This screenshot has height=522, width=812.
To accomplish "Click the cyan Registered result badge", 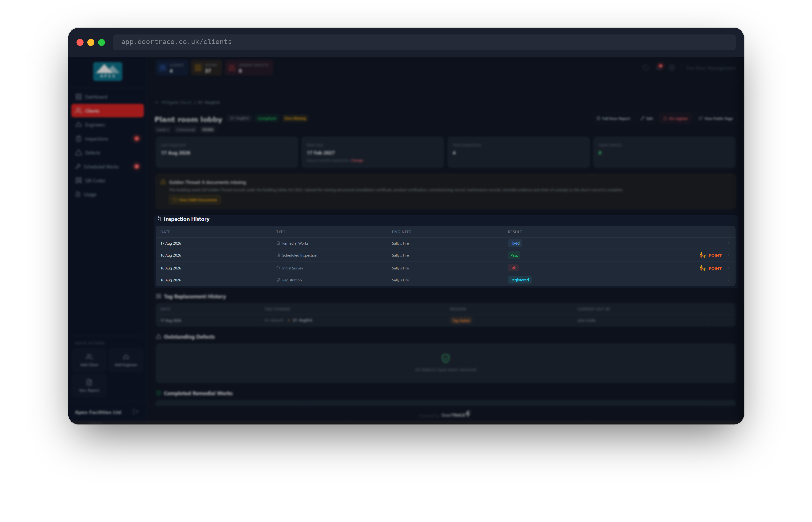I will pyautogui.click(x=519, y=280).
